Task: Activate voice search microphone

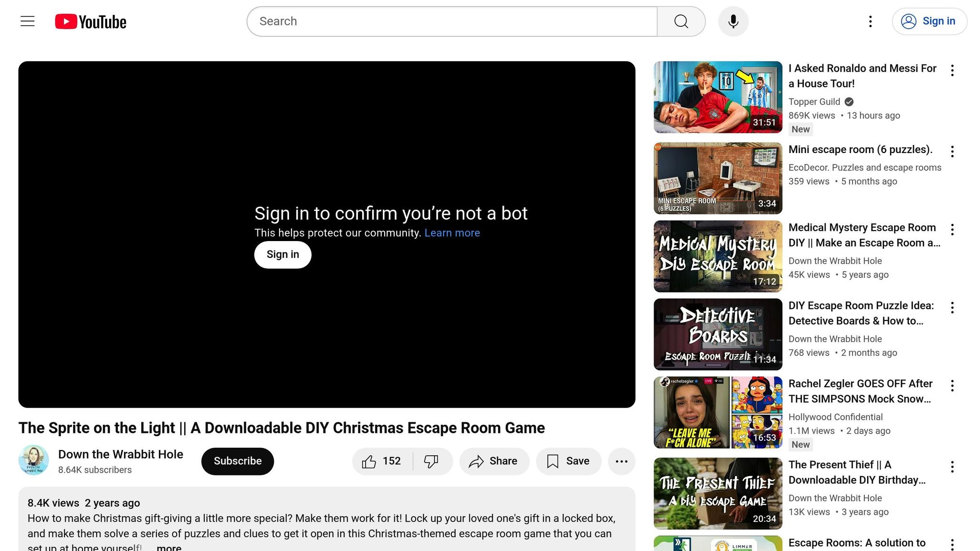Action: point(733,22)
